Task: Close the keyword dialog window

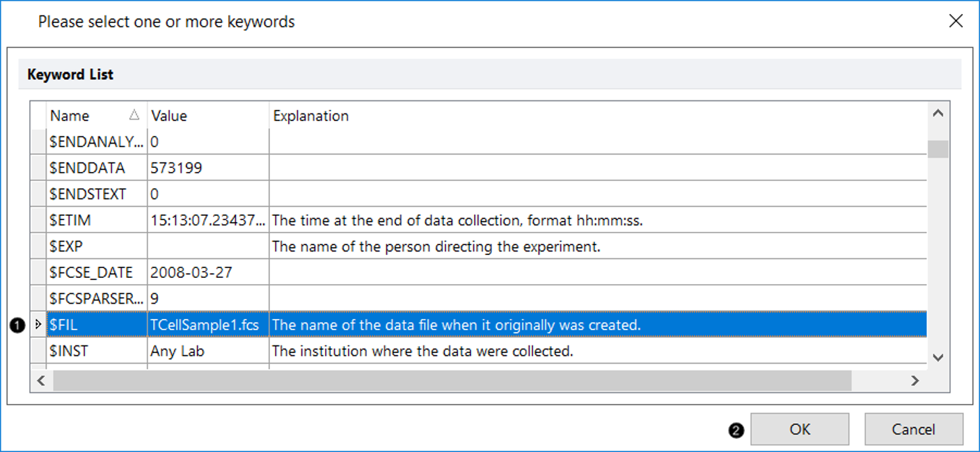Action: [x=956, y=22]
